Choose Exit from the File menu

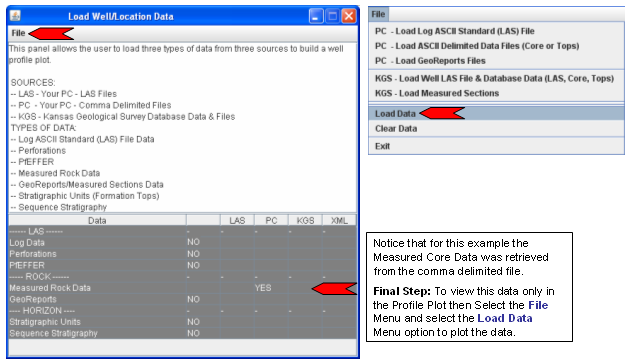(x=496, y=146)
